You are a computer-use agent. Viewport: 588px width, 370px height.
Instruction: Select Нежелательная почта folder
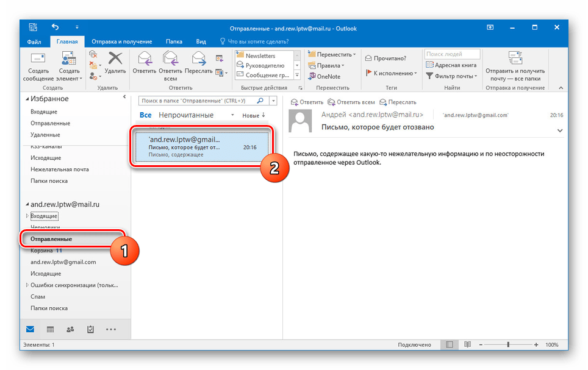click(x=60, y=169)
